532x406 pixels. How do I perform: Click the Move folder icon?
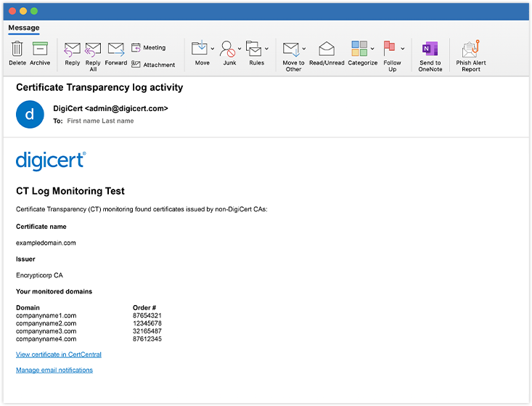(x=200, y=49)
